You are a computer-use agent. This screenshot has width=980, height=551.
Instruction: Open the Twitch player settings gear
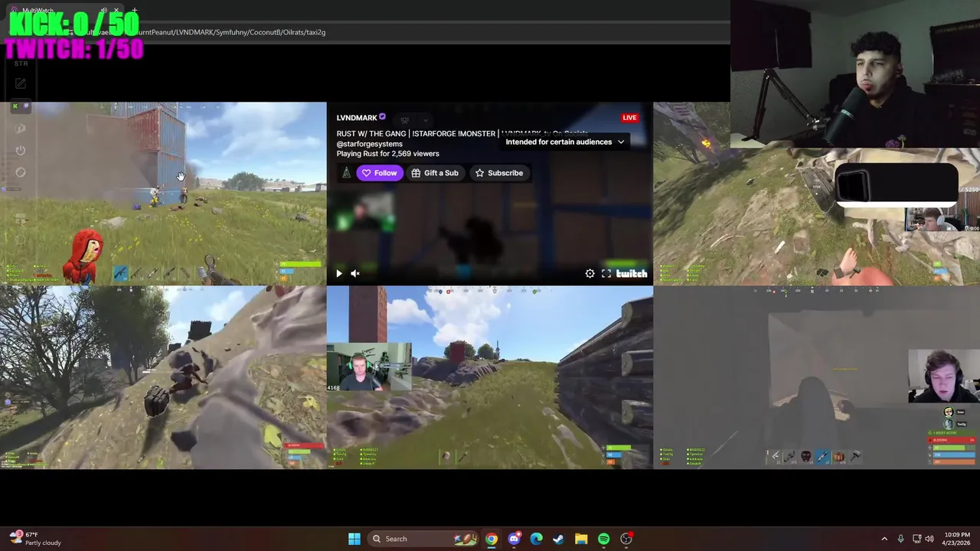[590, 273]
